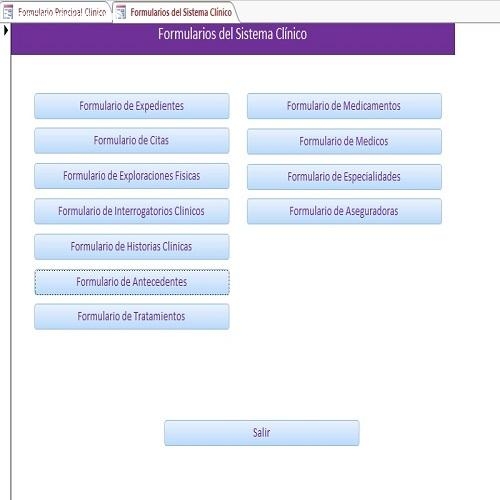The image size is (500, 500).
Task: Open Formulario de Citas
Action: pyautogui.click(x=132, y=141)
